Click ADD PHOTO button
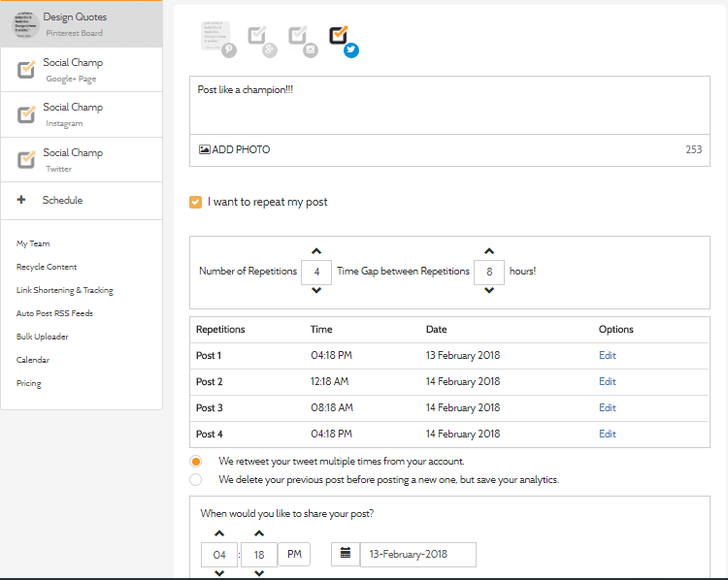The width and height of the screenshot is (728, 580). tap(235, 149)
